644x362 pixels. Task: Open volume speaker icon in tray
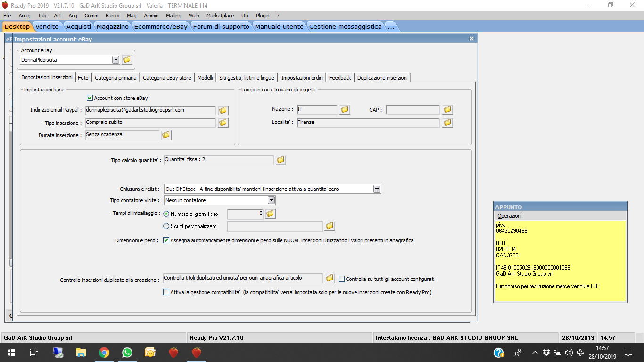coord(569,353)
